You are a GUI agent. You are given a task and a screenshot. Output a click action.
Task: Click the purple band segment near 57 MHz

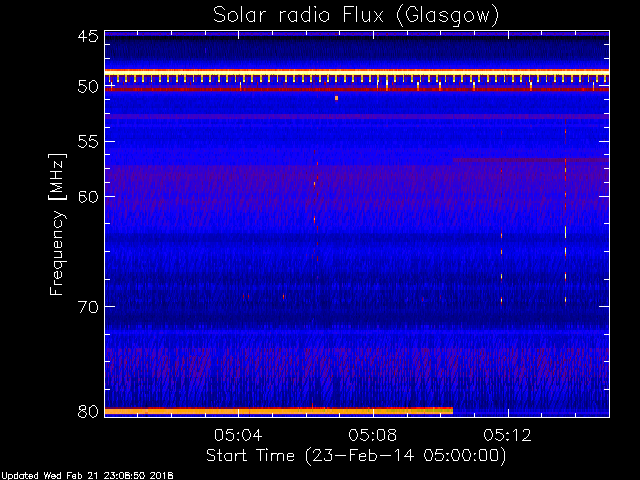point(531,160)
